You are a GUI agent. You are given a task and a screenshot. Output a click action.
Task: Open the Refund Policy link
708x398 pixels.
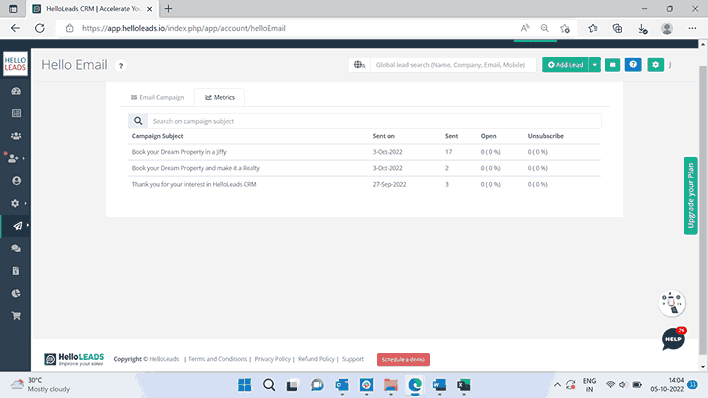pos(316,359)
